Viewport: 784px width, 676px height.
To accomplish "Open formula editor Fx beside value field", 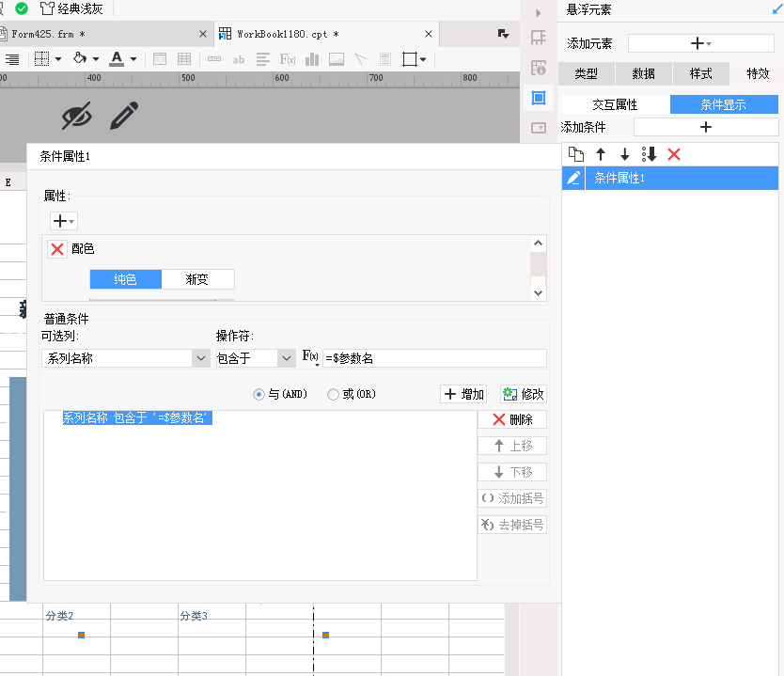I will (x=310, y=357).
